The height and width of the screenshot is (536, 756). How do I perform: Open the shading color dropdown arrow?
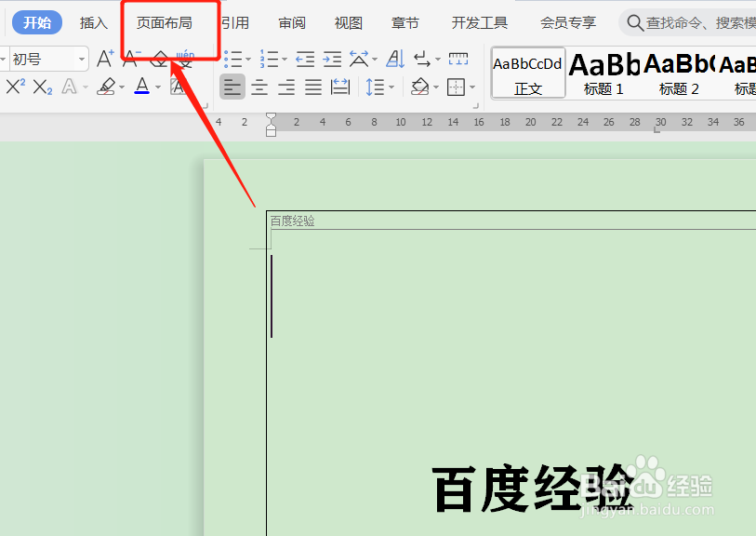pos(436,87)
